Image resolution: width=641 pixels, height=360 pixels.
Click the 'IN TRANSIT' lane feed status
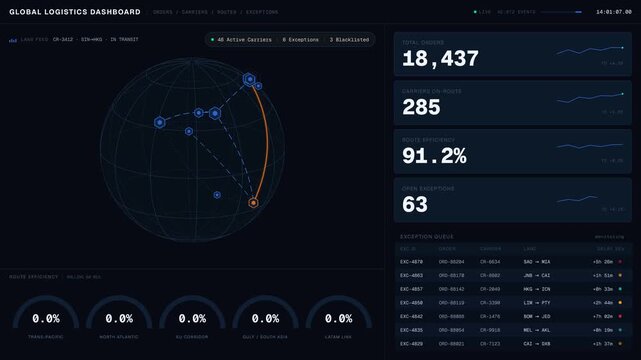[124, 40]
